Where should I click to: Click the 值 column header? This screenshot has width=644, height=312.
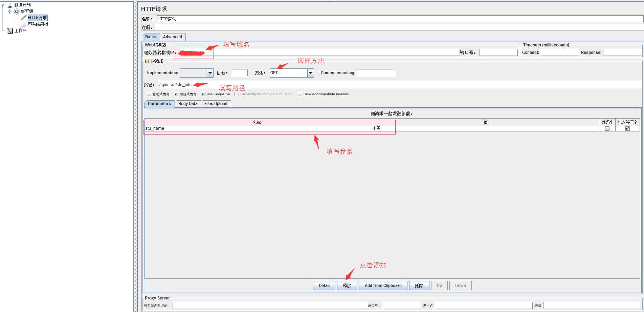(x=485, y=122)
